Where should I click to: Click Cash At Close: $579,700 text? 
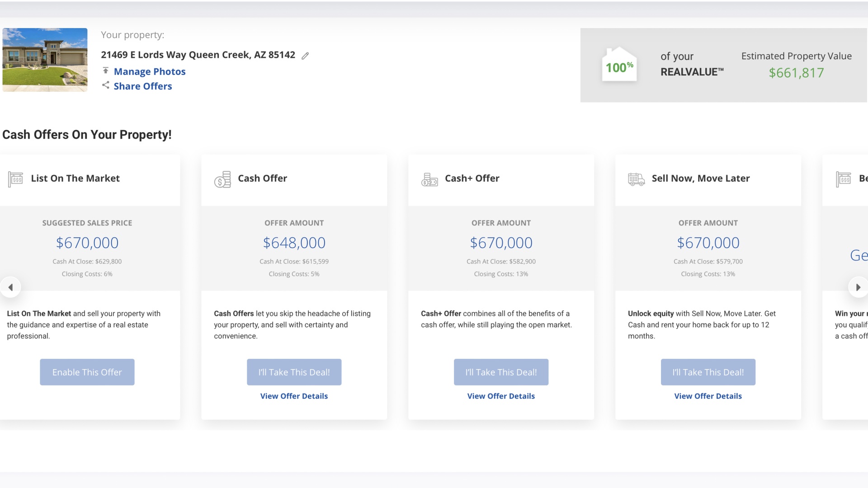click(708, 261)
